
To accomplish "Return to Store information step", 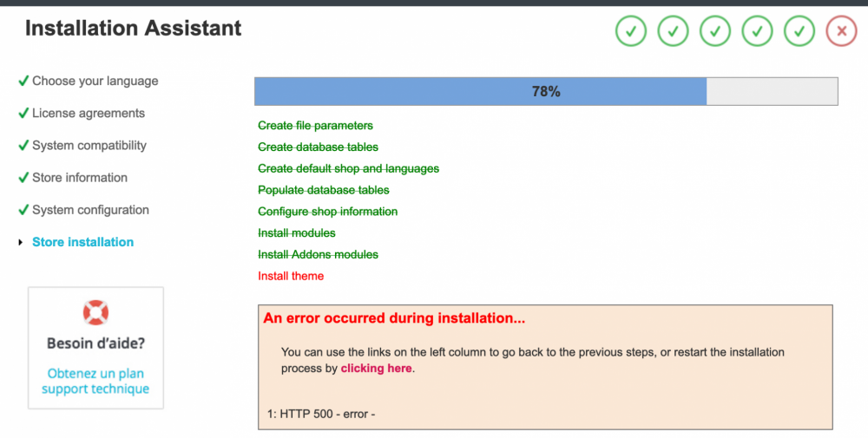I will pos(80,178).
